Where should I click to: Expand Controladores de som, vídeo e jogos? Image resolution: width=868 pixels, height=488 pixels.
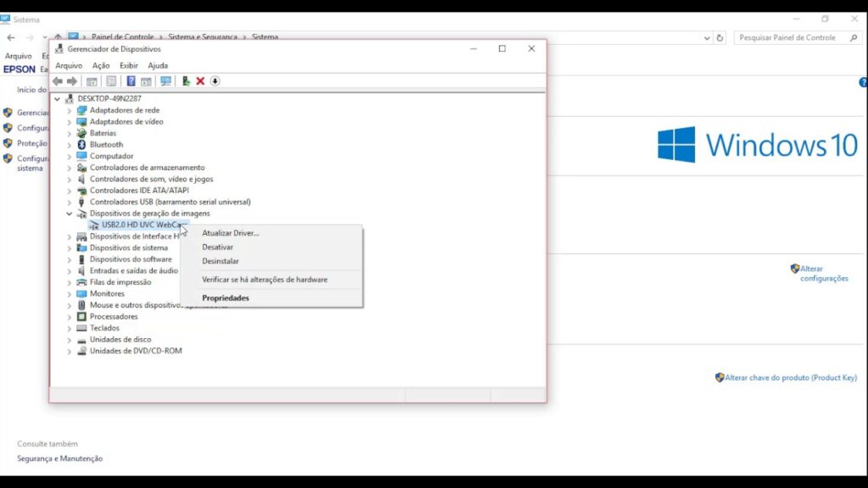click(70, 180)
